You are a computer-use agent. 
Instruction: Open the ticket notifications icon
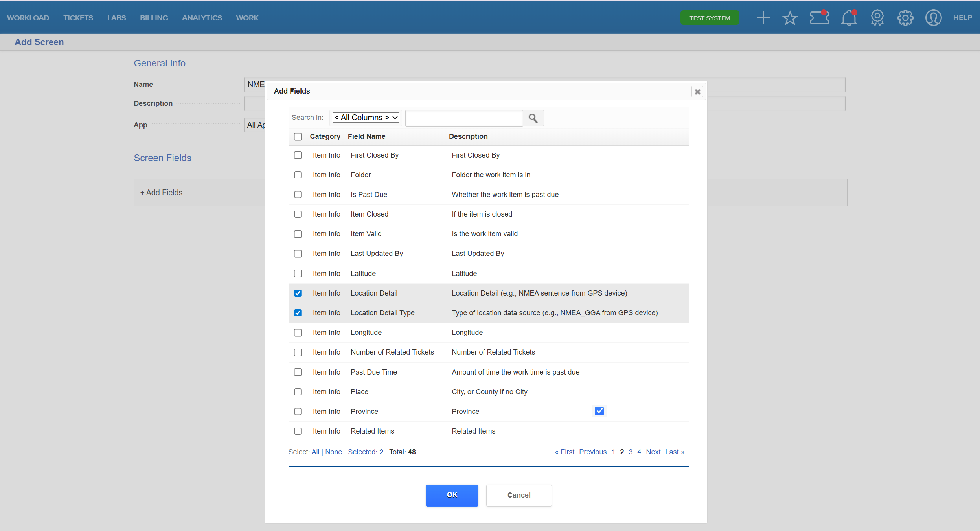819,18
